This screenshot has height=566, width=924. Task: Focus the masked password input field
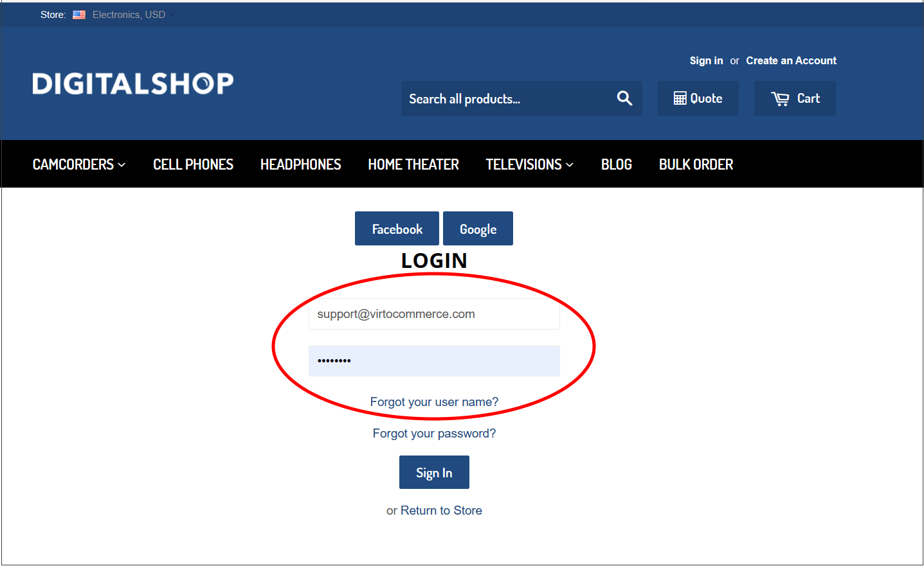tap(434, 361)
